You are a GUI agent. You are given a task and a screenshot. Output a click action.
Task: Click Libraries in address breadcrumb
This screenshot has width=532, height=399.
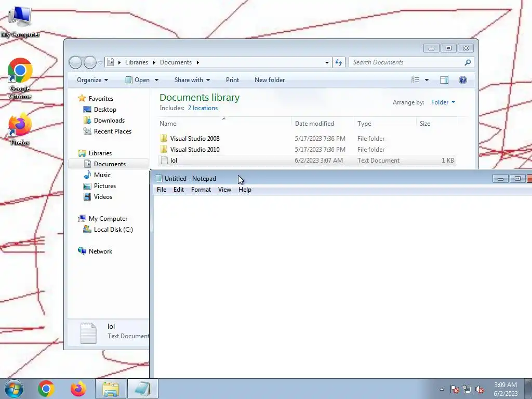(x=137, y=62)
